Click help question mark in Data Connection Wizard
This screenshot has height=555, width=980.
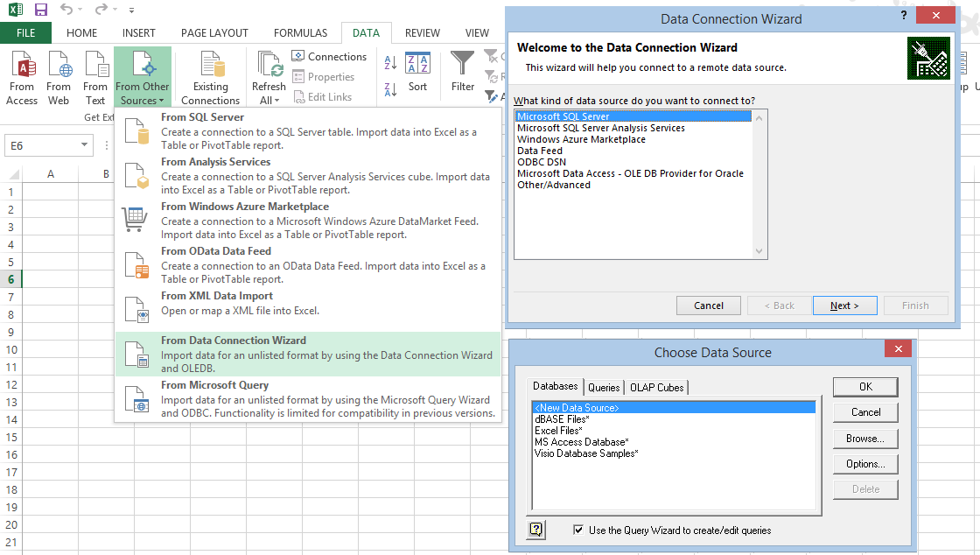click(904, 15)
